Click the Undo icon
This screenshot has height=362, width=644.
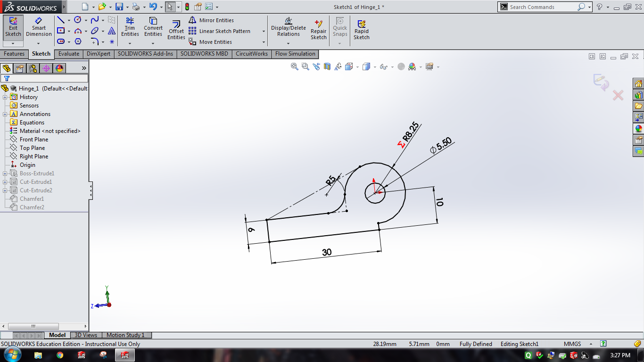point(152,7)
